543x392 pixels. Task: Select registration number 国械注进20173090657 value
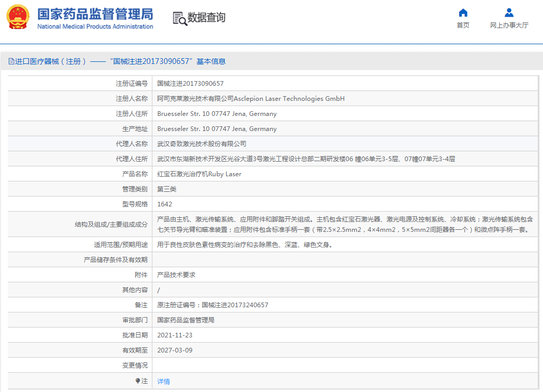tap(190, 84)
